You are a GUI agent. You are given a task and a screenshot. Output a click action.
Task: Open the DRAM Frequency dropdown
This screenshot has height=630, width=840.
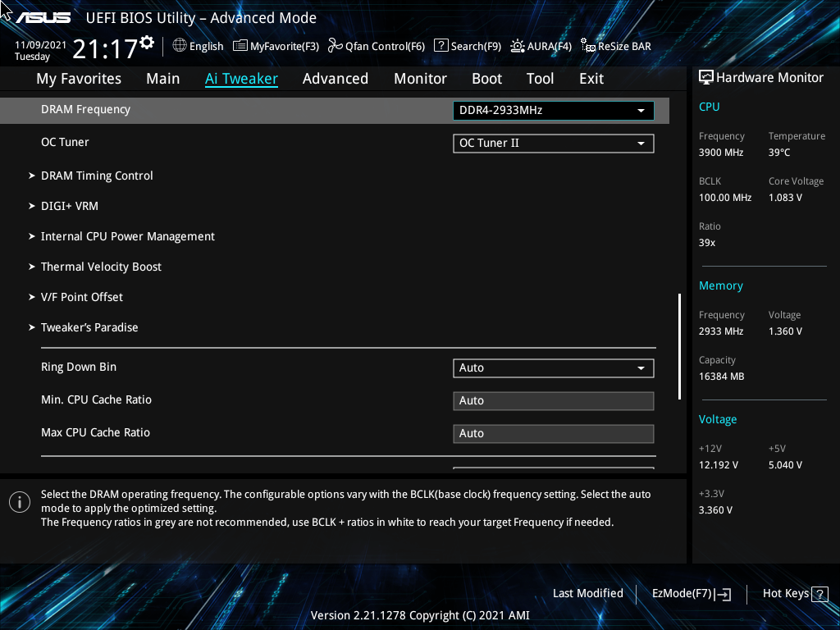coord(554,111)
